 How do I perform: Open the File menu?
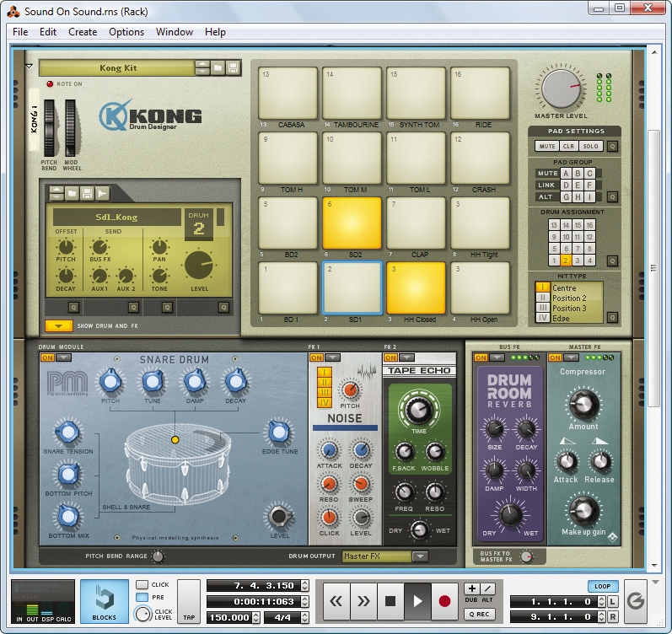(x=20, y=32)
